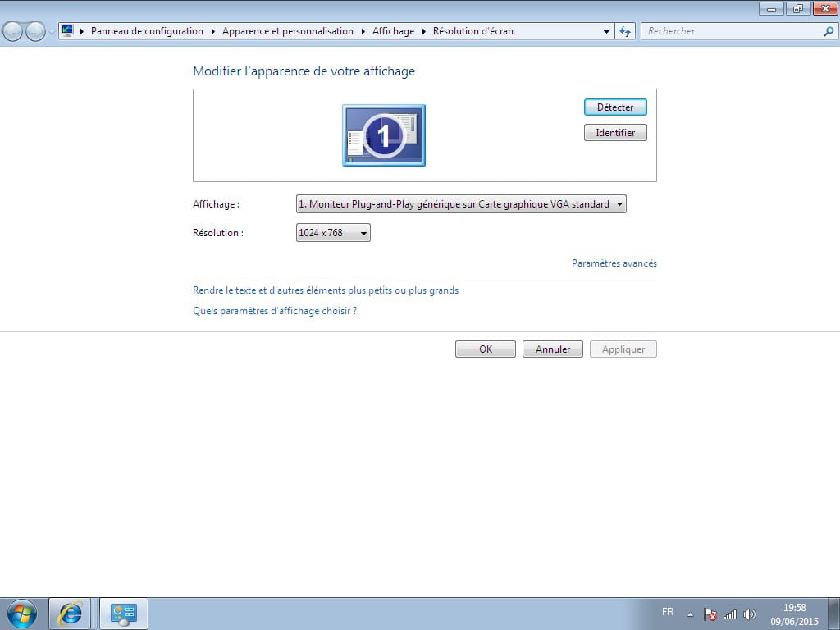Screen dimensions: 840x630
Task: Show hidden tray icons arrow
Action: (x=691, y=614)
